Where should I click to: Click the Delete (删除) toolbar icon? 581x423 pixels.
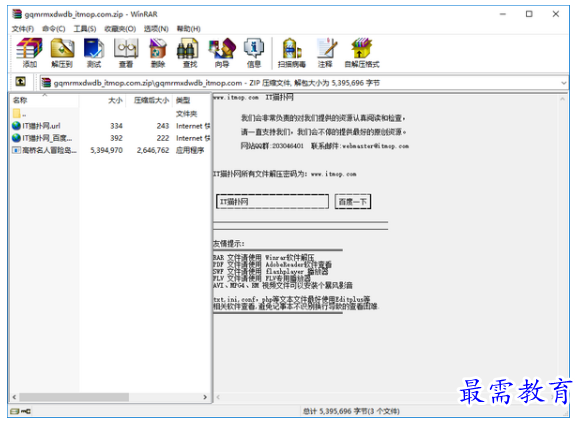click(158, 49)
